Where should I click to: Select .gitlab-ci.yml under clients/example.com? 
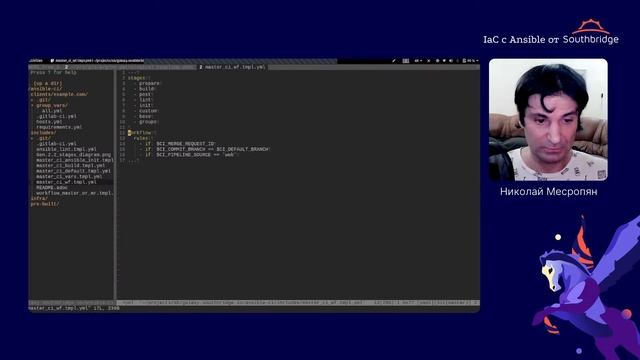pyautogui.click(x=56, y=116)
